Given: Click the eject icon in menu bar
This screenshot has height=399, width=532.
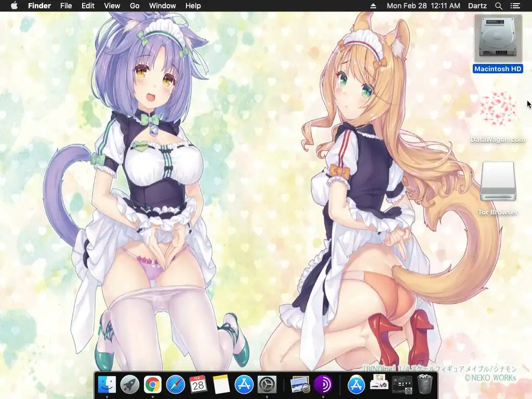Looking at the screenshot, I should coord(373,6).
